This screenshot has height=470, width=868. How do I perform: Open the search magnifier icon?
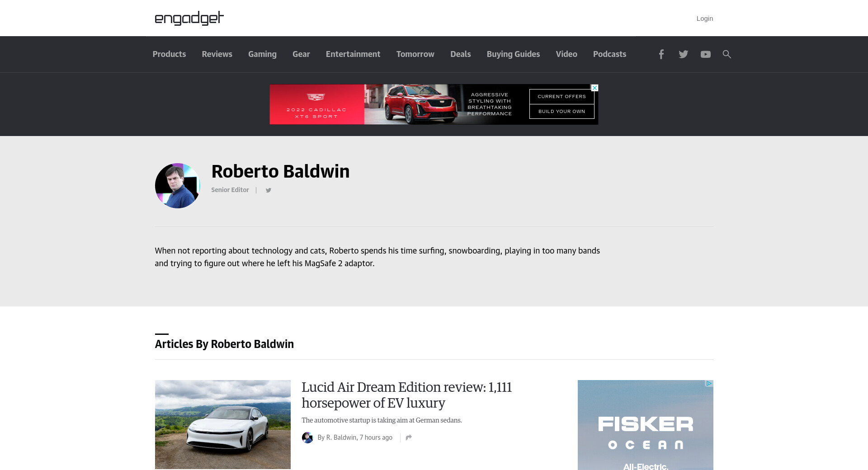pyautogui.click(x=726, y=54)
